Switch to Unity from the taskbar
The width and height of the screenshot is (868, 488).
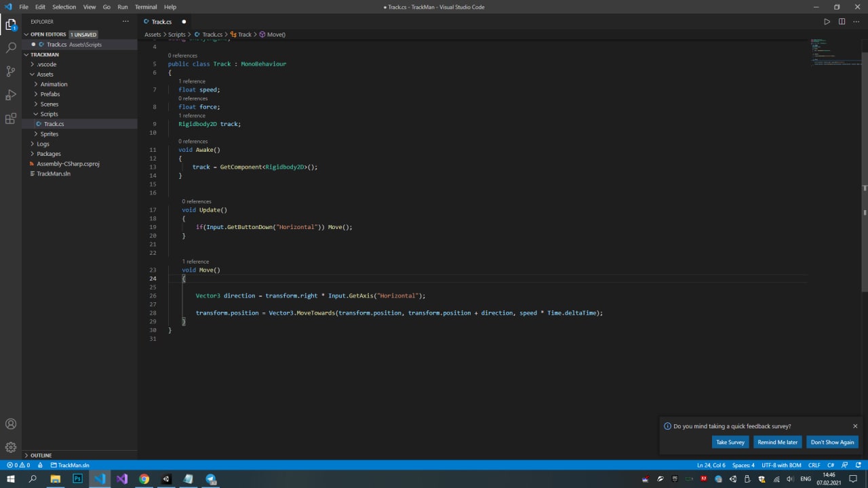click(166, 479)
